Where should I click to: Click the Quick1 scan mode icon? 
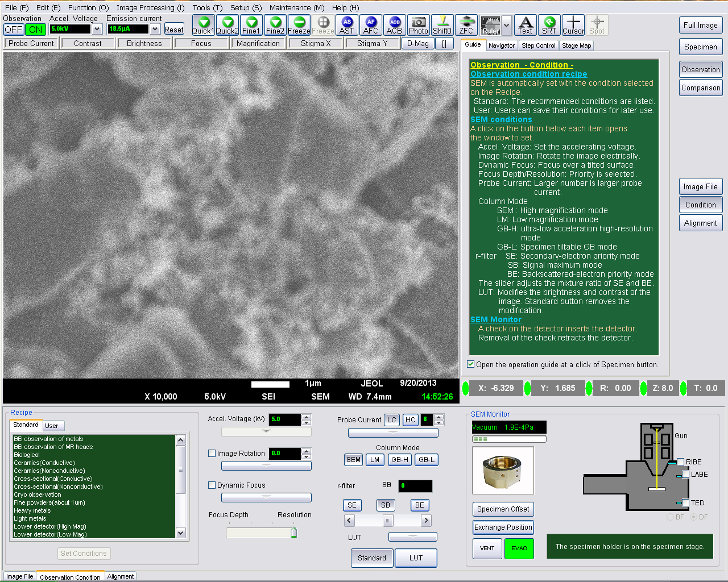pyautogui.click(x=203, y=25)
